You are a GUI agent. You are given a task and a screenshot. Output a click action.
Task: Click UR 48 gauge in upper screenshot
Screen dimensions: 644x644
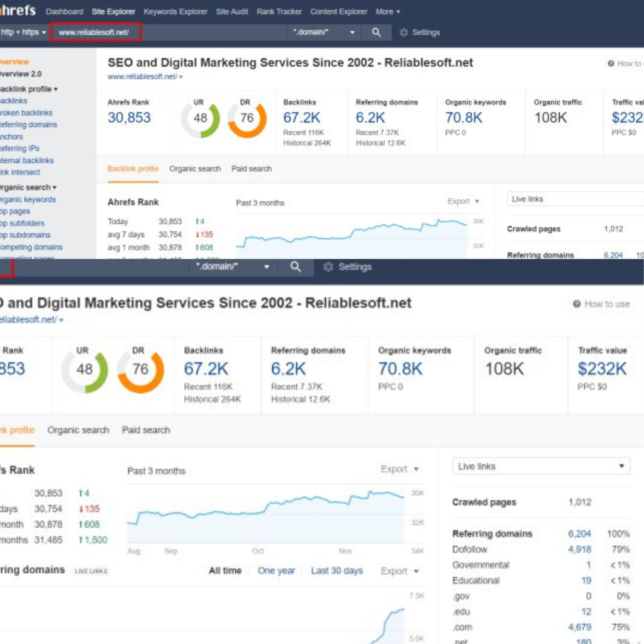coord(201,118)
